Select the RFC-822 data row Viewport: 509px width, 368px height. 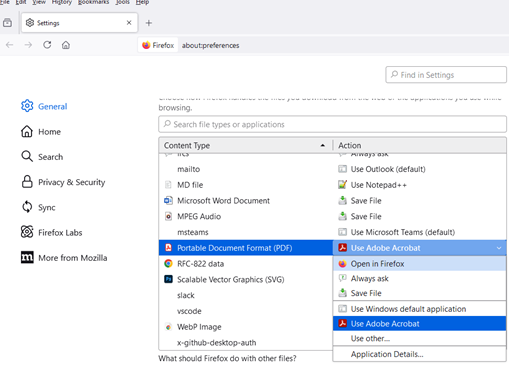click(x=246, y=264)
